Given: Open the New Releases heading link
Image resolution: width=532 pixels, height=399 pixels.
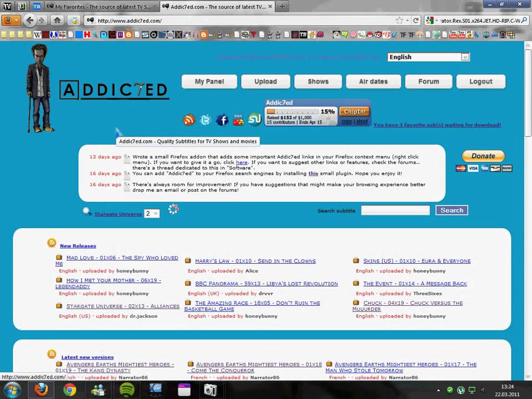Looking at the screenshot, I should (x=78, y=246).
